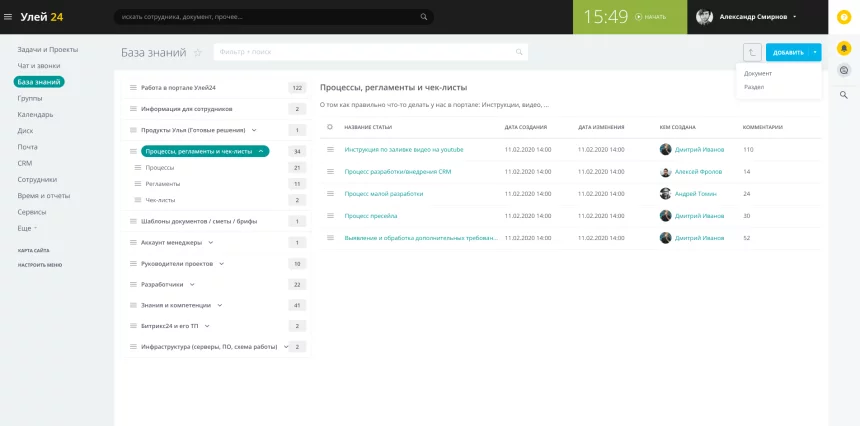860x426 pixels.
Task: Click the table settings gear icon
Action: 330,127
